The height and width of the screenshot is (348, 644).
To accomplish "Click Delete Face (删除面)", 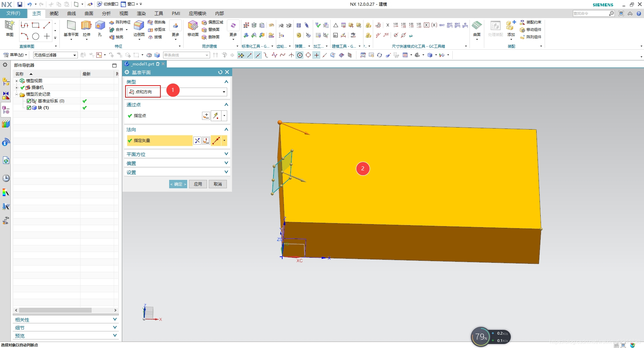I will [x=210, y=37].
